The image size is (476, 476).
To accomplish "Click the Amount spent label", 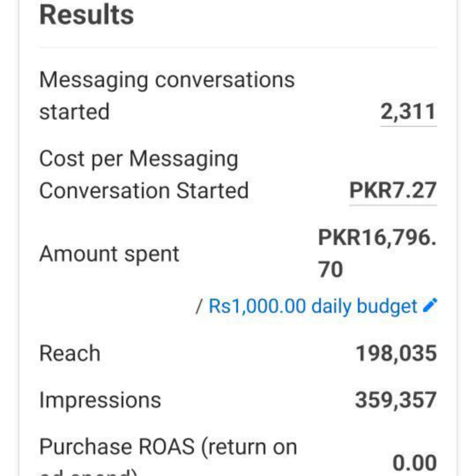I will [109, 254].
